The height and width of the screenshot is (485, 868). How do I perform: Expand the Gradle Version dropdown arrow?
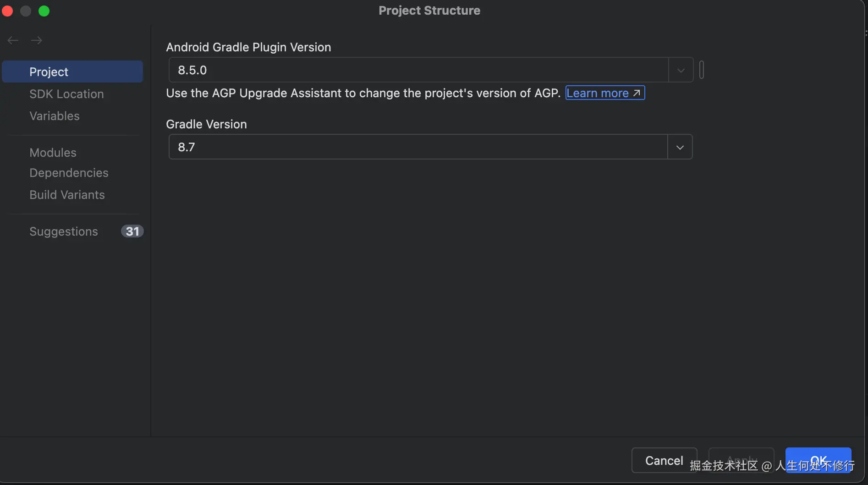point(680,147)
